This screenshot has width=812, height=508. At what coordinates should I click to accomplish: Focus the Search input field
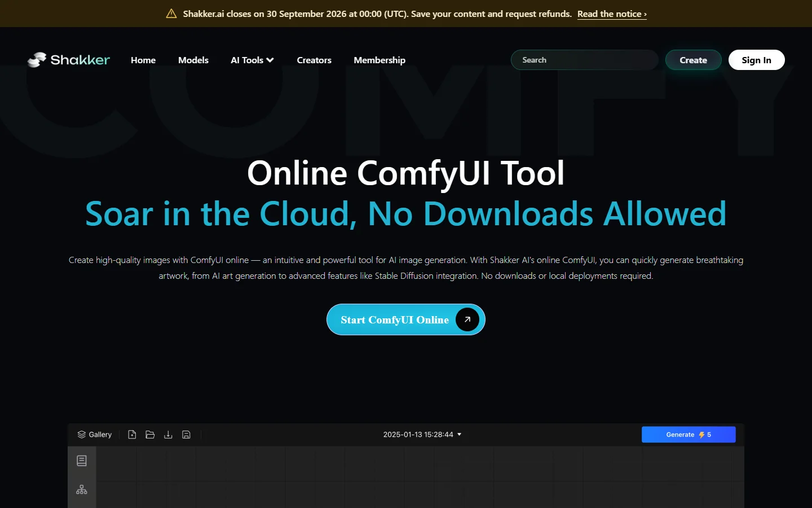584,60
